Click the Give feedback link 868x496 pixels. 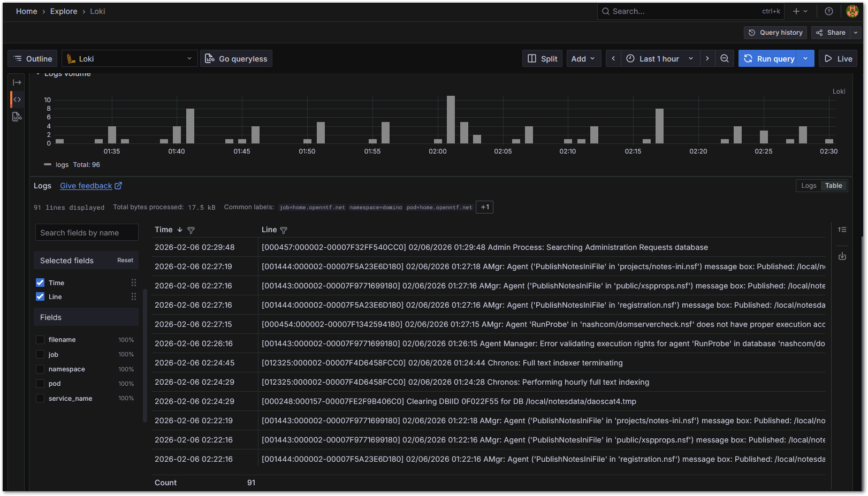[86, 186]
